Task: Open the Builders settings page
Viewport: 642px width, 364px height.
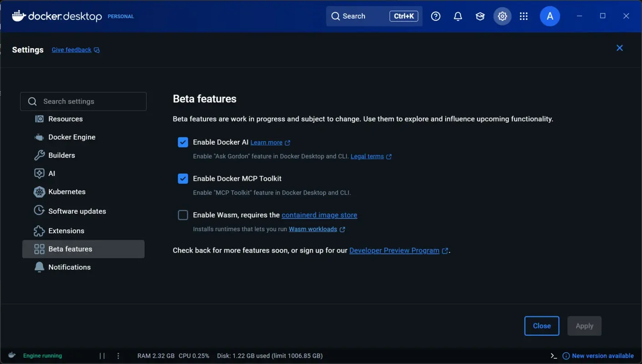Action: 61,155
